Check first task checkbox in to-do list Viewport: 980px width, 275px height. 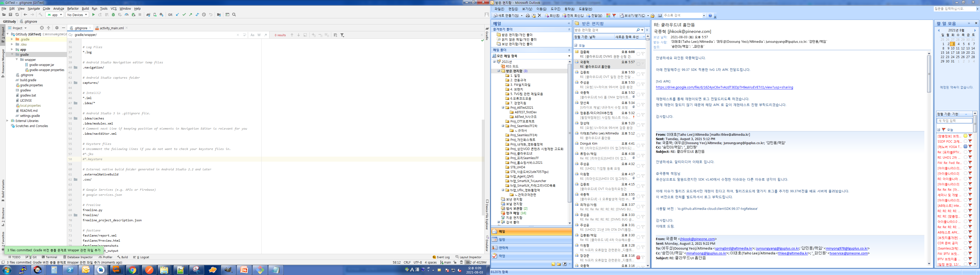tap(965, 136)
